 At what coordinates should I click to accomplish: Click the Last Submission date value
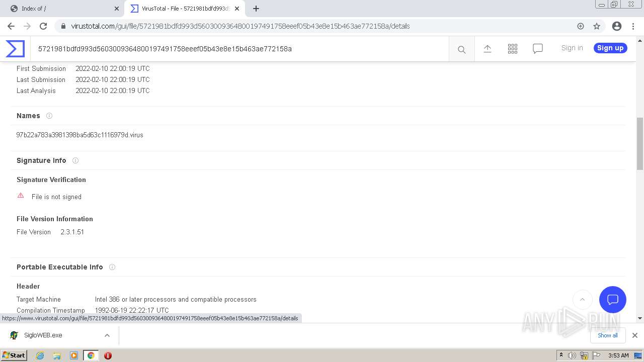(x=113, y=79)
